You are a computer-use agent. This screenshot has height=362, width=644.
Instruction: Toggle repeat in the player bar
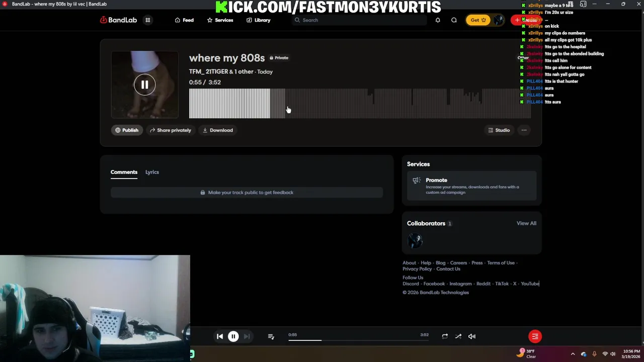[x=445, y=336]
